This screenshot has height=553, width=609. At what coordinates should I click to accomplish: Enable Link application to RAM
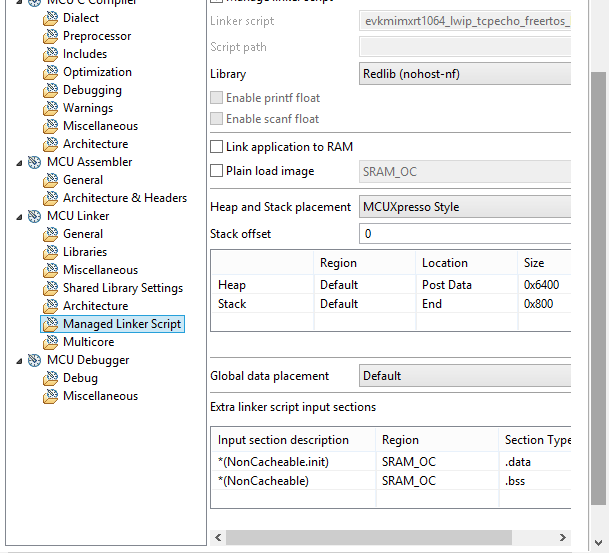217,147
